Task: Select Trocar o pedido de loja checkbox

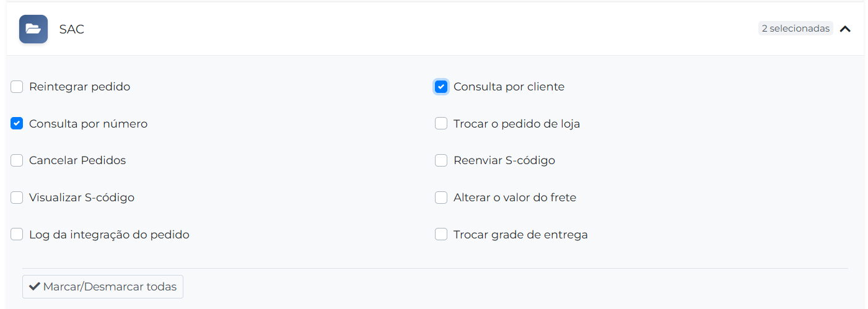Action: pyautogui.click(x=441, y=124)
